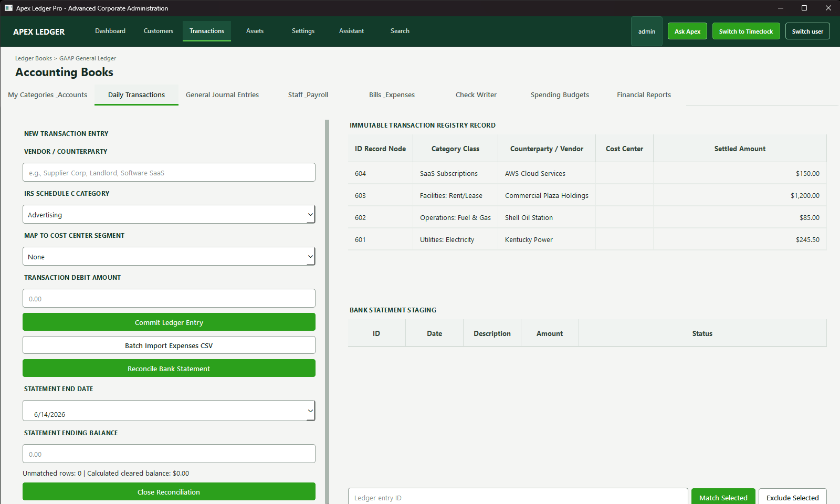Click Batch Import Expenses CSV
The height and width of the screenshot is (504, 840).
169,345
